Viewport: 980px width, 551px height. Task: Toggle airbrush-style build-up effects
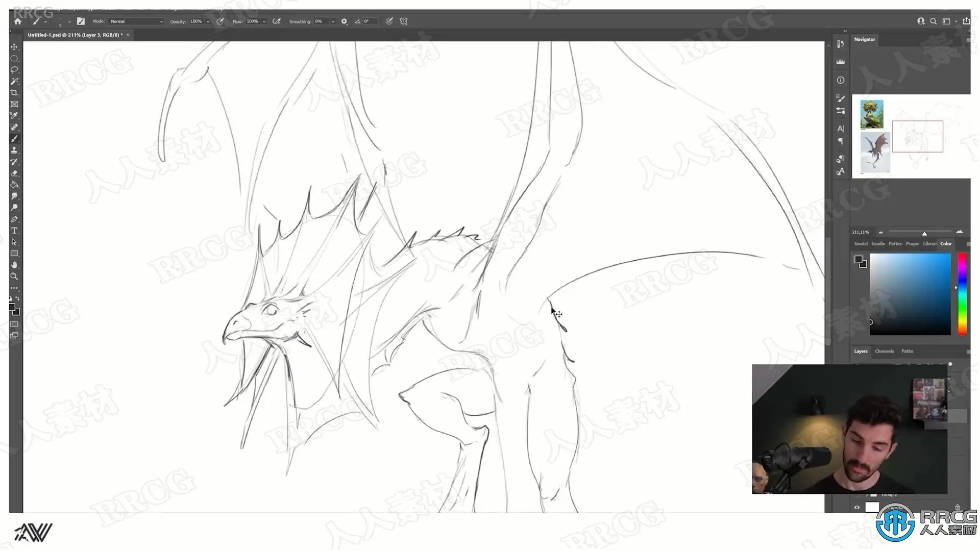tap(277, 21)
